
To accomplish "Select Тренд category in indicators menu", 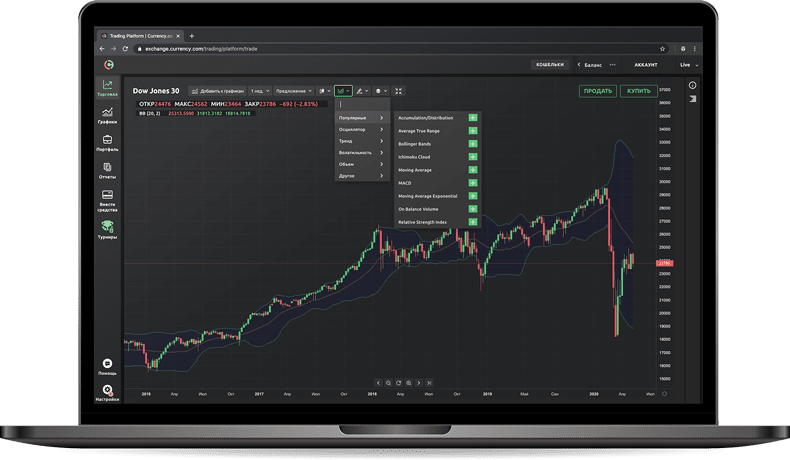I will click(x=361, y=142).
